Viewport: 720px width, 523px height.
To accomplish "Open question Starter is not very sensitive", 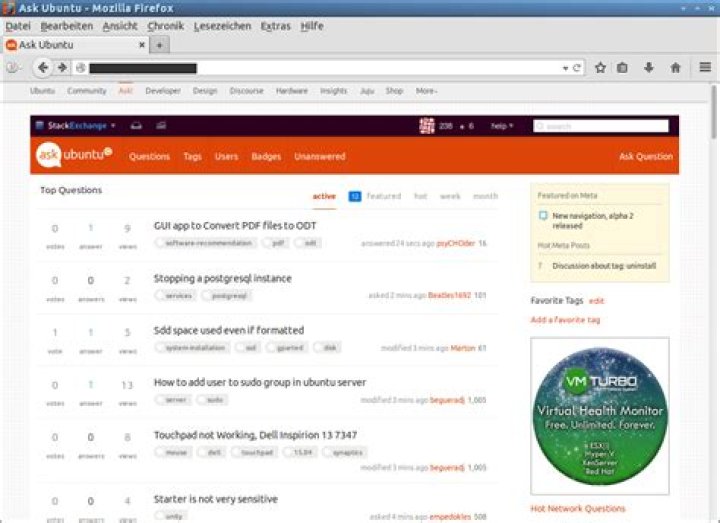I will click(216, 499).
